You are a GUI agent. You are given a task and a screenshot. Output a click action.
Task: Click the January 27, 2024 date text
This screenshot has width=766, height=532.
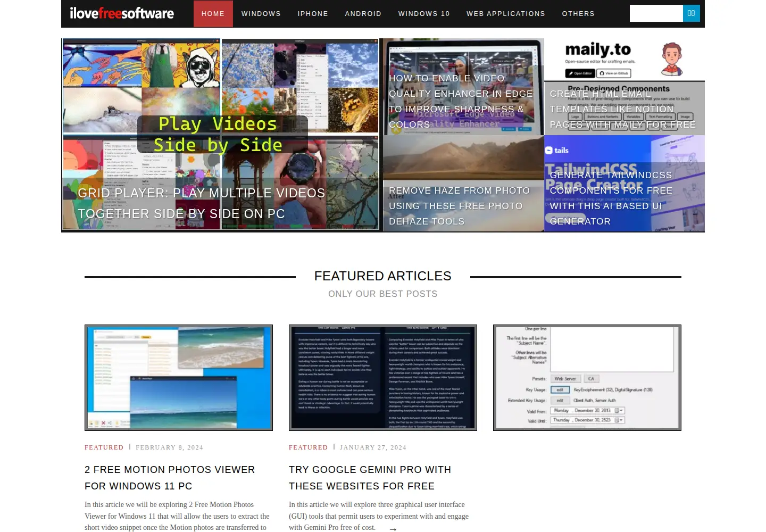[x=373, y=447]
